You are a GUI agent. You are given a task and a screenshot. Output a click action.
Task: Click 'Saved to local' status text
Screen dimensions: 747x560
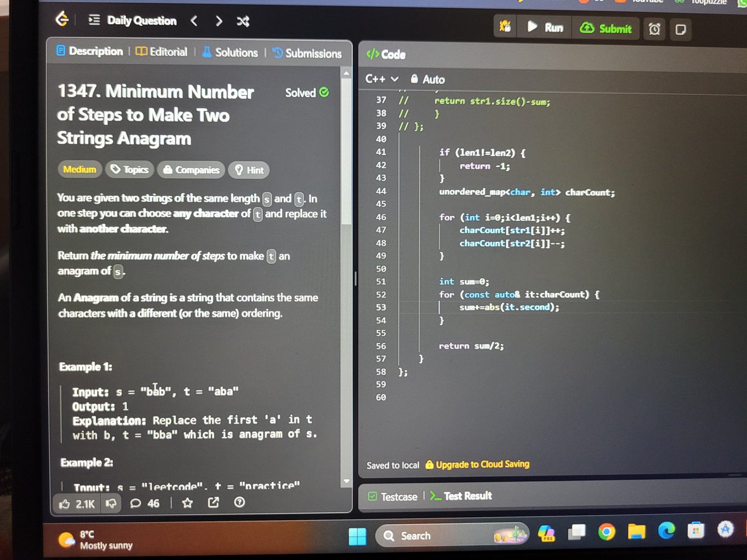coord(393,465)
